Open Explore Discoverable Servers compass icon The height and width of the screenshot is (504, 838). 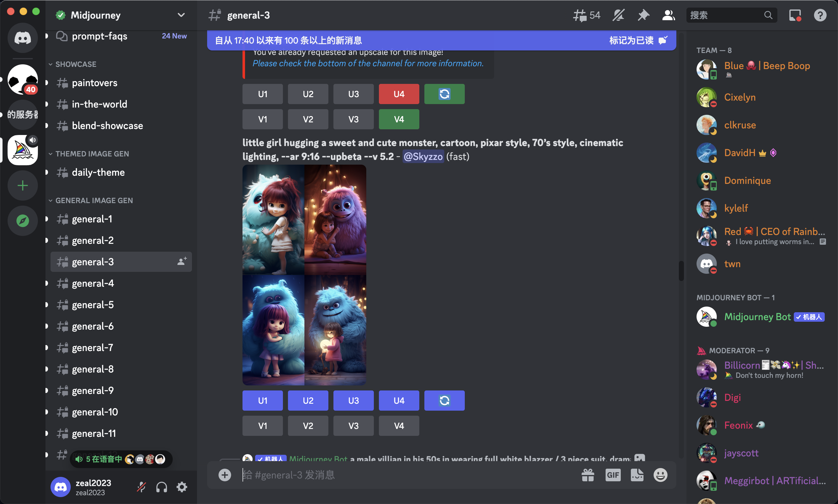tap(23, 221)
